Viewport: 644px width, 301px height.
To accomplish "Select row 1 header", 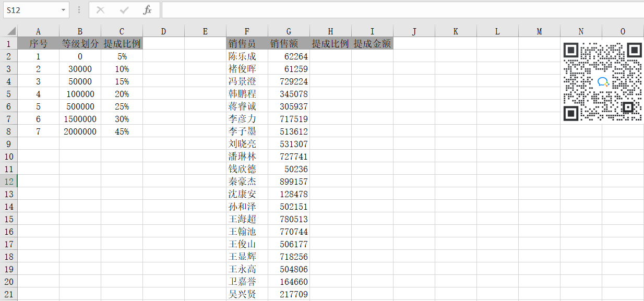I will click(9, 44).
